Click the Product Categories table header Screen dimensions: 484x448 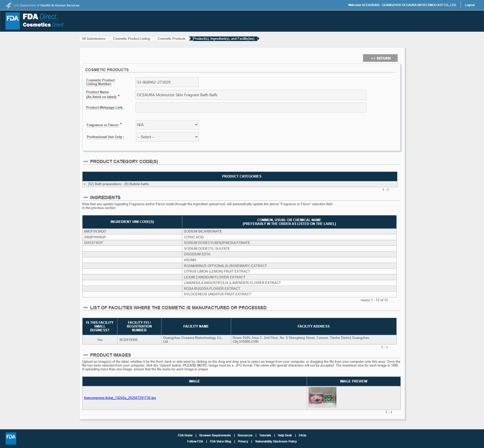tap(240, 177)
